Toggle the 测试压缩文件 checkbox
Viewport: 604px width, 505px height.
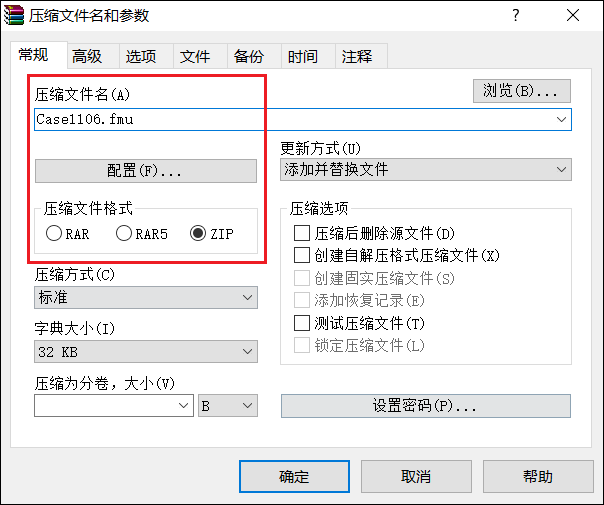pos(302,323)
